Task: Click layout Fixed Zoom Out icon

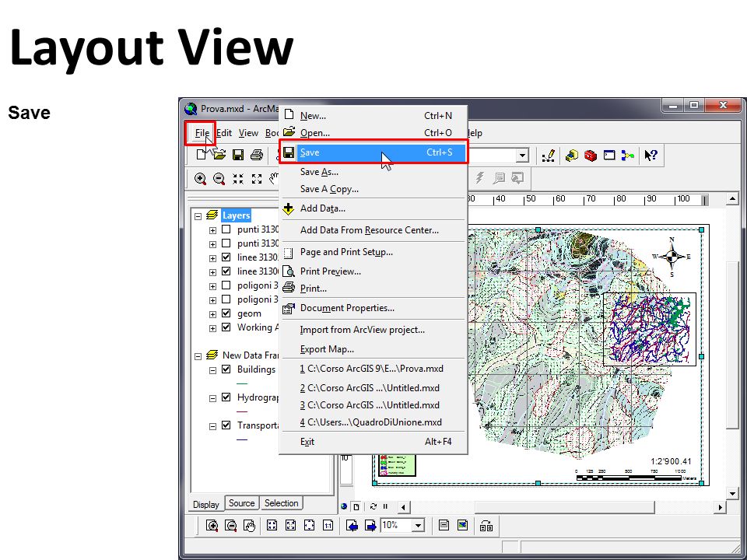Action: (x=290, y=525)
